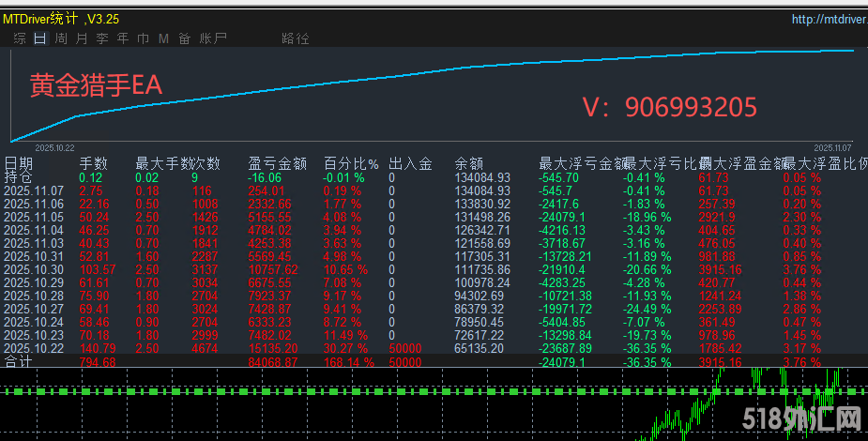This screenshot has width=868, height=441.
Task: Click the chart end date 2025.11.07
Action: pyautogui.click(x=832, y=147)
